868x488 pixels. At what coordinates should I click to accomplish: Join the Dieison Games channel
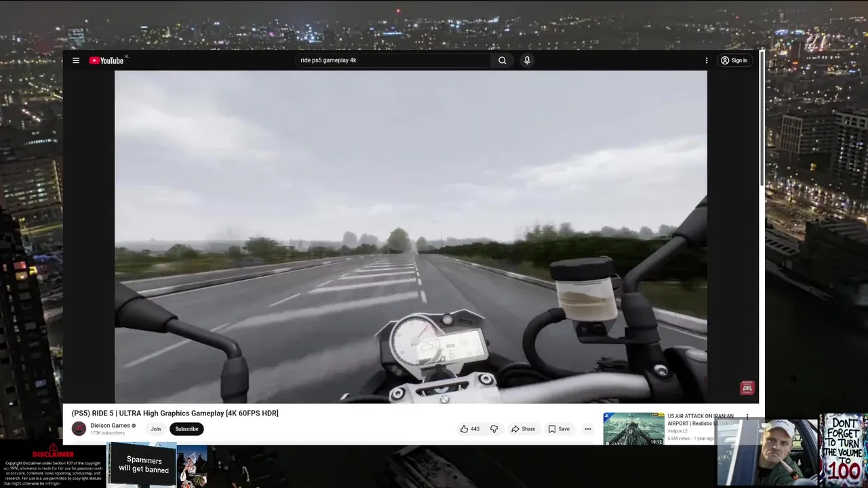156,429
